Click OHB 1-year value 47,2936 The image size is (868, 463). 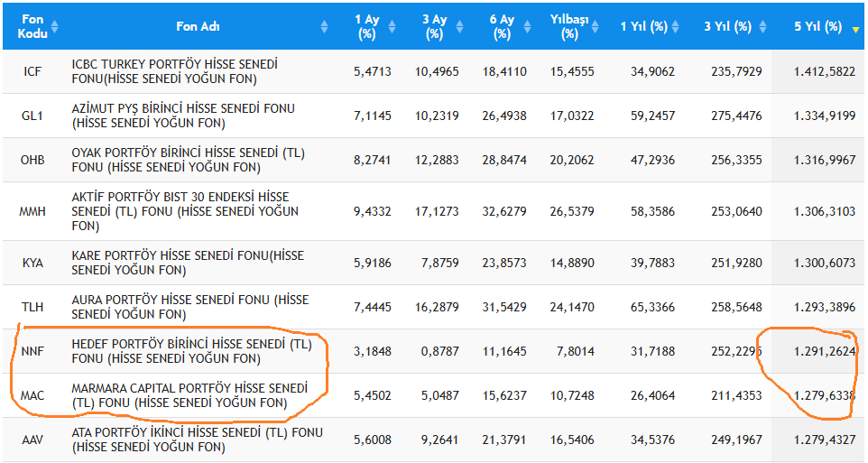click(652, 160)
